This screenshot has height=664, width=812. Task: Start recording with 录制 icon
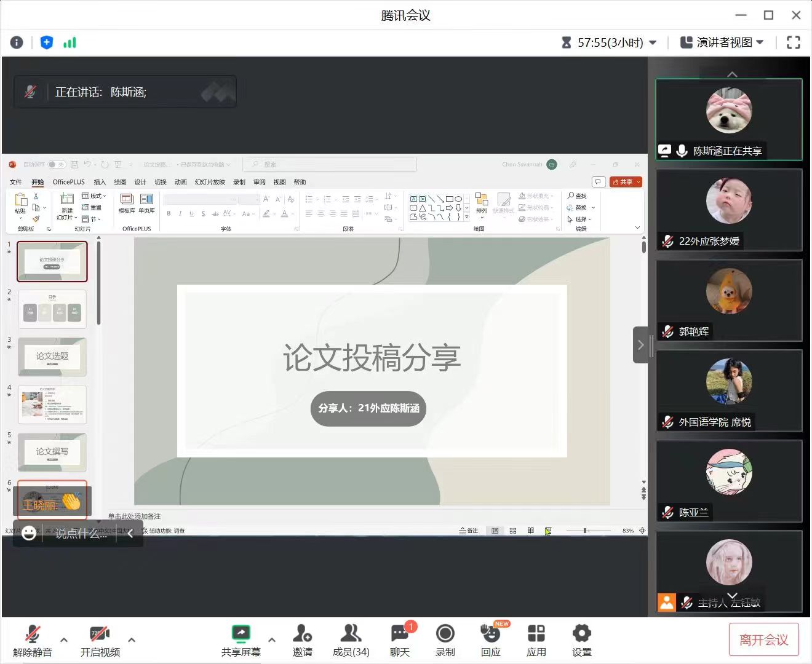pyautogui.click(x=445, y=639)
